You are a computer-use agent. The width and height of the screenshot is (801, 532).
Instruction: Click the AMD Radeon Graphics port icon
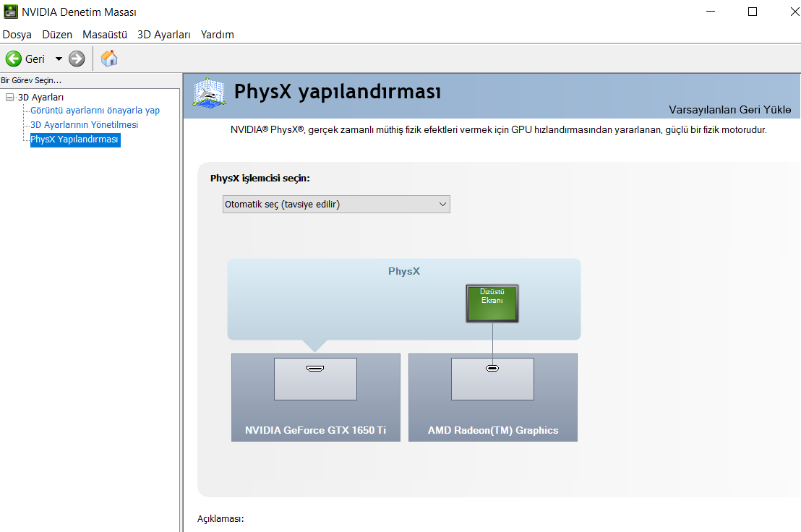pos(492,368)
